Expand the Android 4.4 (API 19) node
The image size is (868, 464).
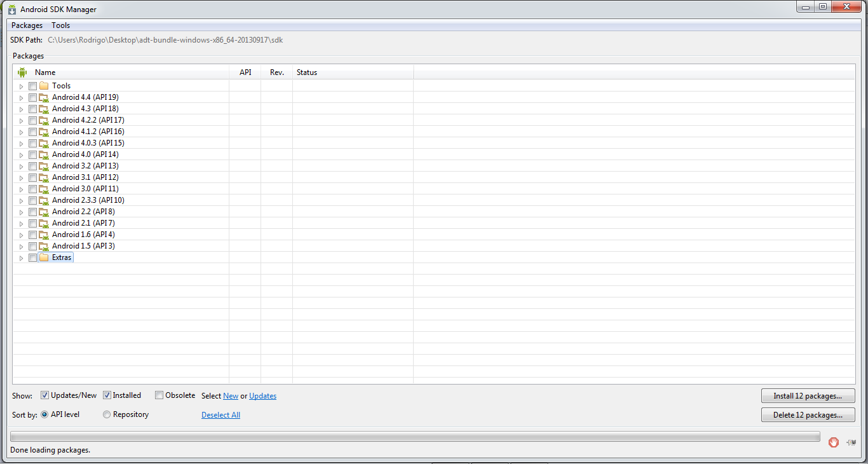(21, 98)
